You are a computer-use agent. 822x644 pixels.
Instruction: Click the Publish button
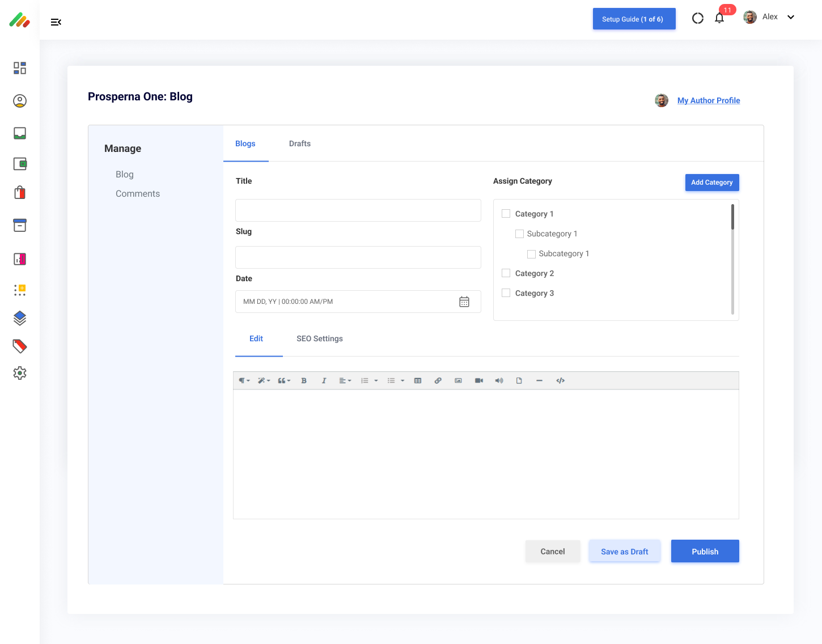click(705, 552)
